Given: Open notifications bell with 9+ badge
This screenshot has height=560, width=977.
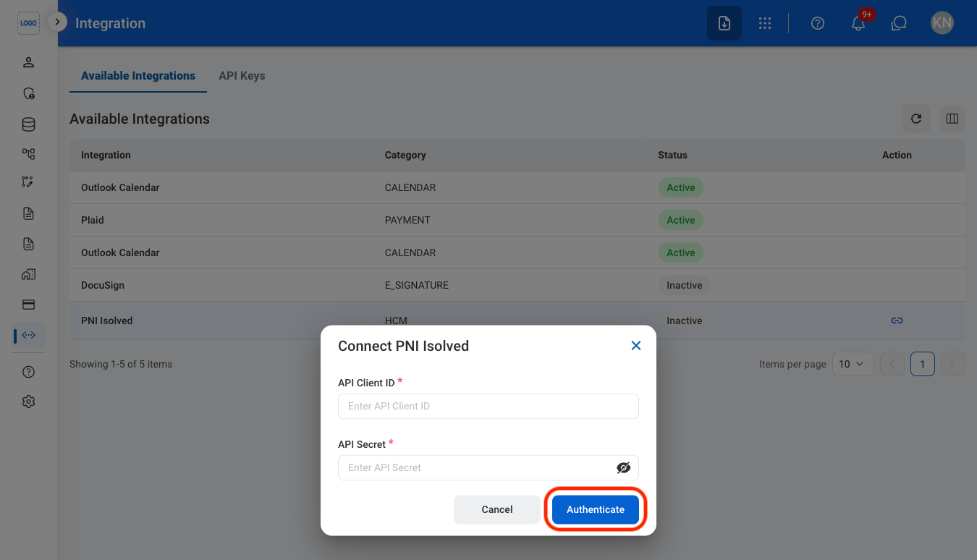Looking at the screenshot, I should point(858,23).
